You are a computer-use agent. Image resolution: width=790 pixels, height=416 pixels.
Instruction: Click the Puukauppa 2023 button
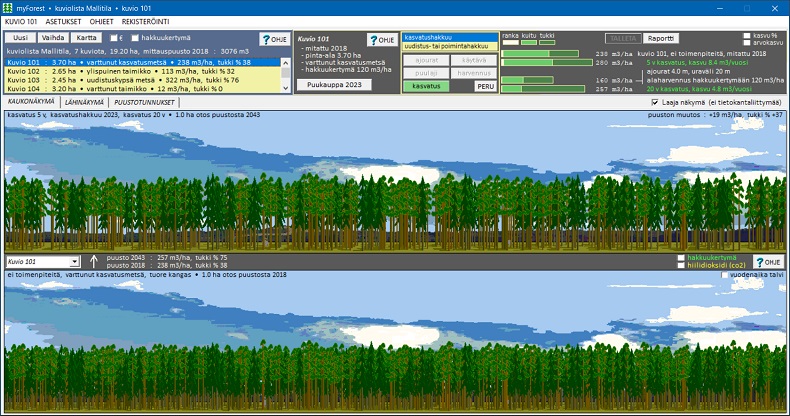(333, 85)
